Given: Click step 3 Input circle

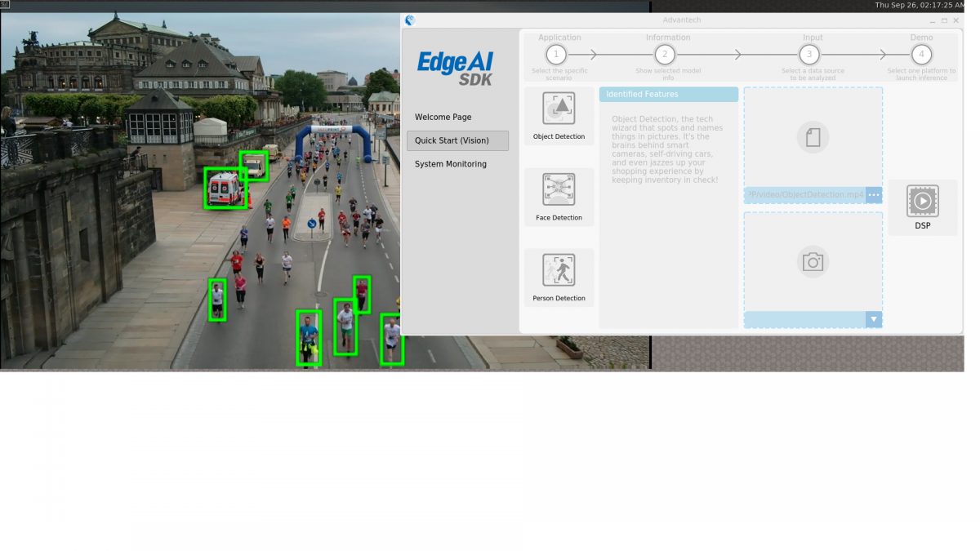Looking at the screenshot, I should click(x=808, y=54).
